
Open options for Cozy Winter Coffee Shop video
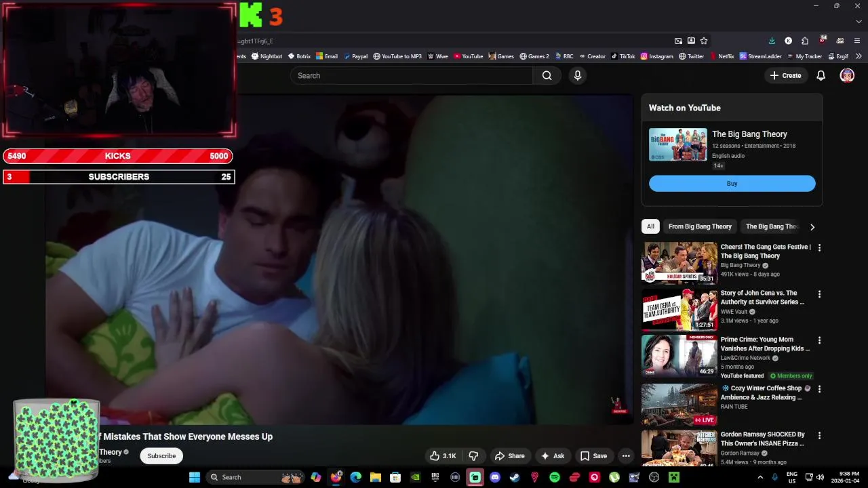[819, 389]
